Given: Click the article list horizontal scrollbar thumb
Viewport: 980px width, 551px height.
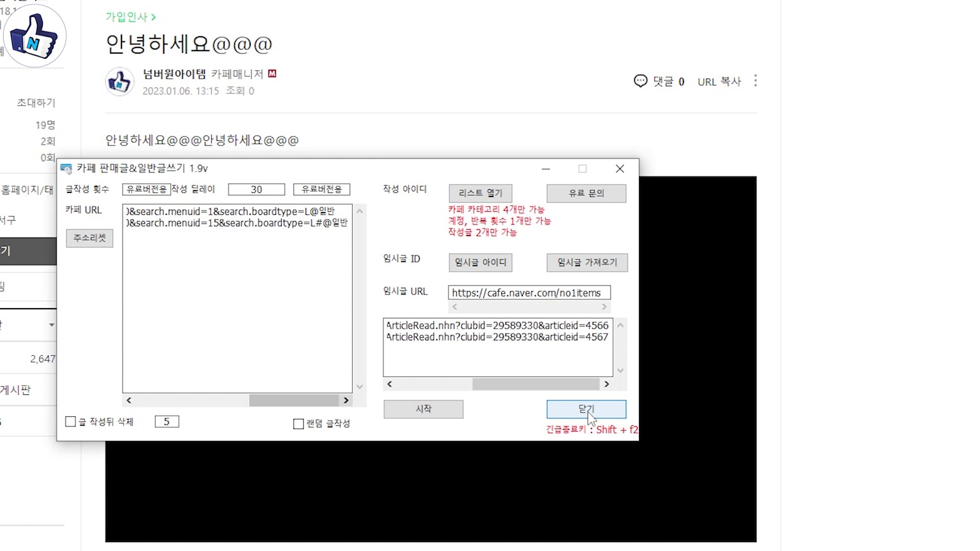Looking at the screenshot, I should pyautogui.click(x=535, y=384).
